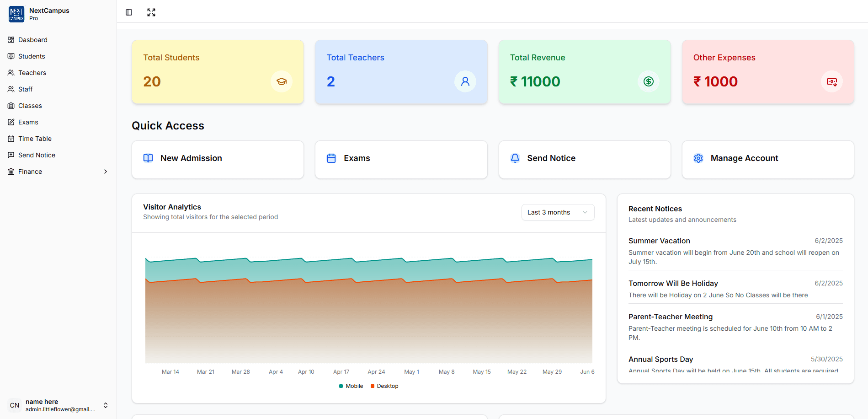The width and height of the screenshot is (868, 419).
Task: Click the bell icon on Send Notice card
Action: point(515,158)
